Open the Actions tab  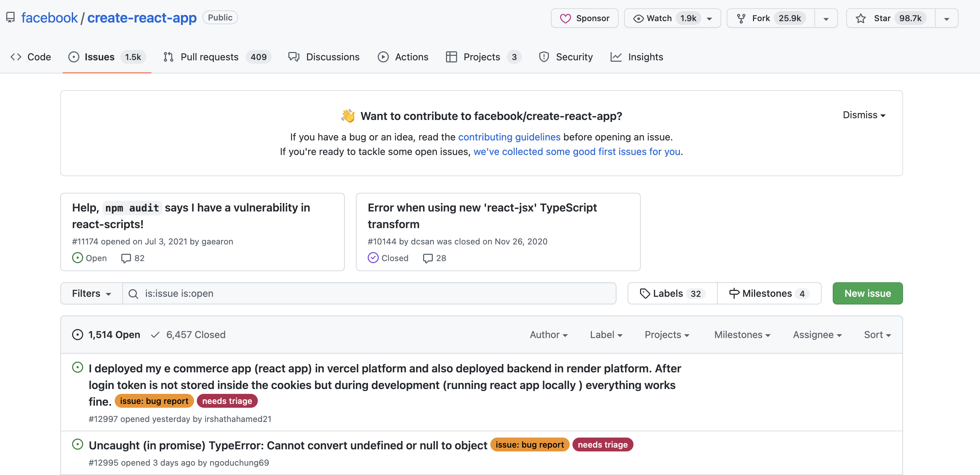403,57
